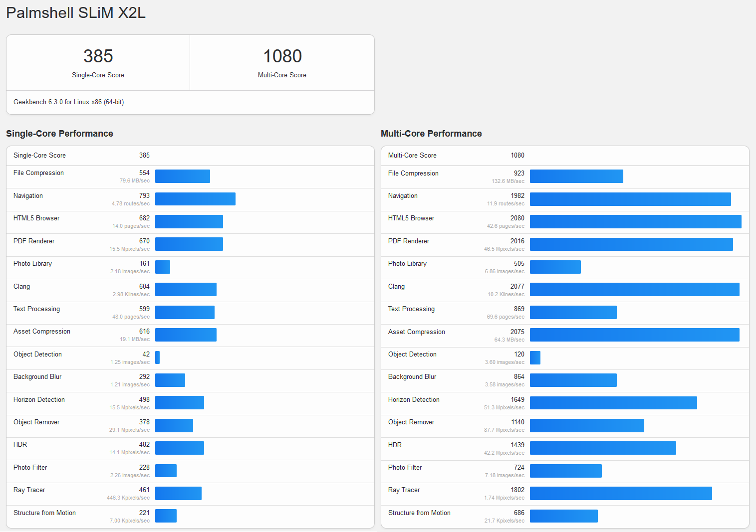Click multi-core Horizon Detection score 1649
Image resolution: width=756 pixels, height=532 pixels.
[x=517, y=399]
